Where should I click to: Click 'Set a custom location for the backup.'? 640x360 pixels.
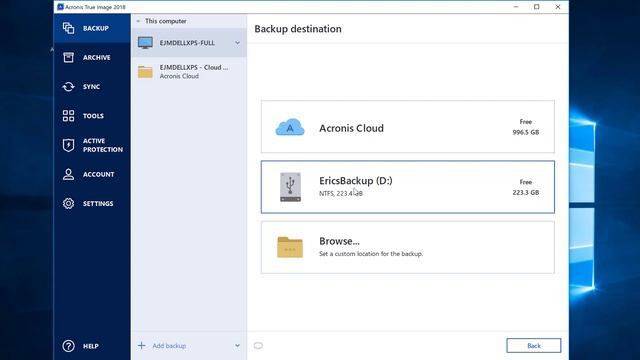(371, 254)
